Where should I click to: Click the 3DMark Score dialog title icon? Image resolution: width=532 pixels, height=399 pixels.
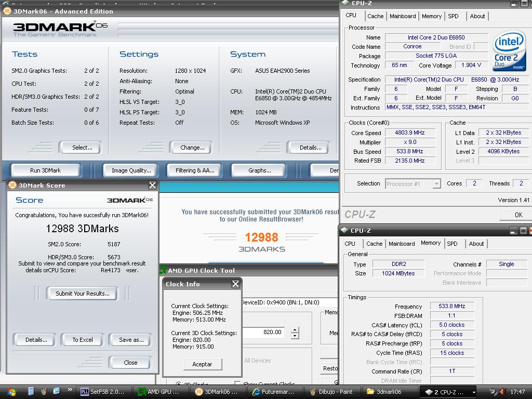[x=12, y=185]
